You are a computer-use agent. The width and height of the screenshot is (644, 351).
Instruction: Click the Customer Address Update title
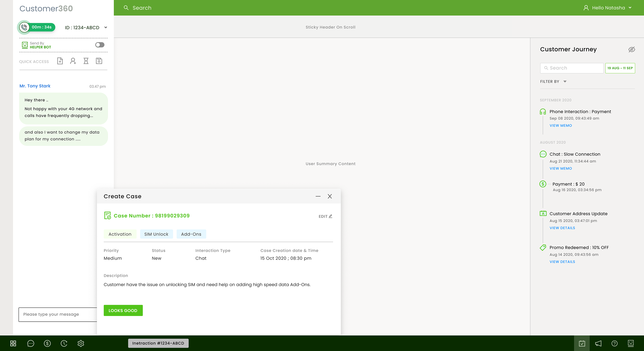[x=579, y=214]
